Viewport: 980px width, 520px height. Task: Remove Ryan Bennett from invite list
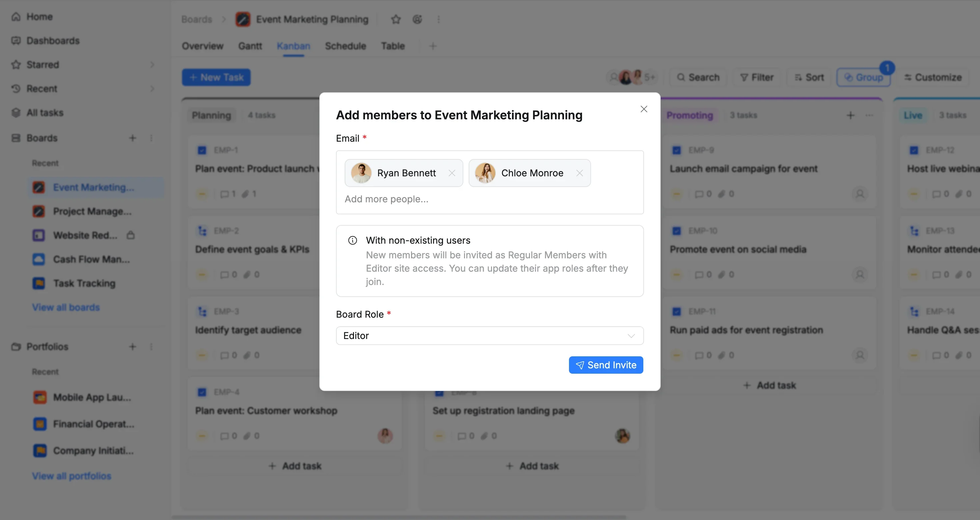click(x=452, y=173)
